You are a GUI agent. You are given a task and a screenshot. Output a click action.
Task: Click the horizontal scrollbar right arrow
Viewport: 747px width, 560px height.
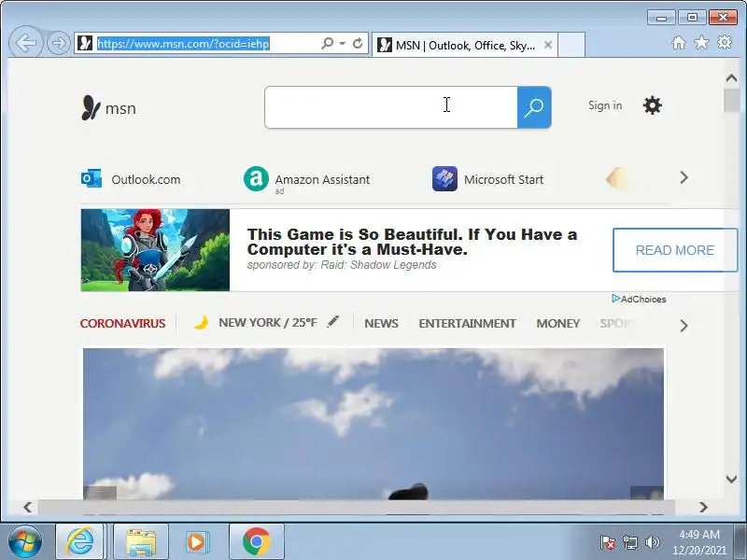tap(703, 507)
